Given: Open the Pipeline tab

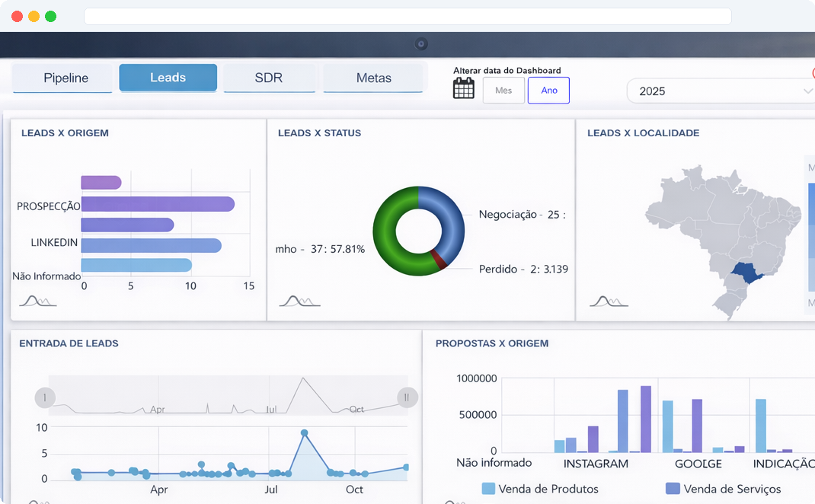Looking at the screenshot, I should click(62, 78).
